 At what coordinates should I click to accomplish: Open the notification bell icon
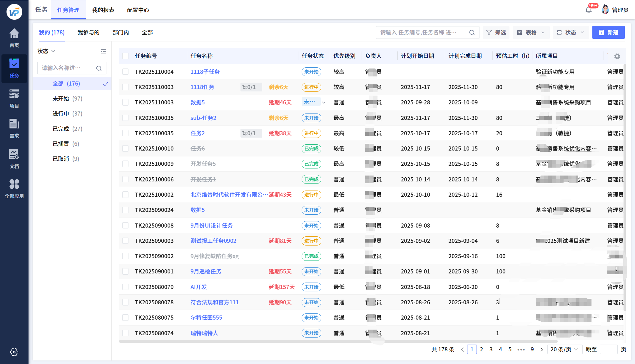coord(589,10)
